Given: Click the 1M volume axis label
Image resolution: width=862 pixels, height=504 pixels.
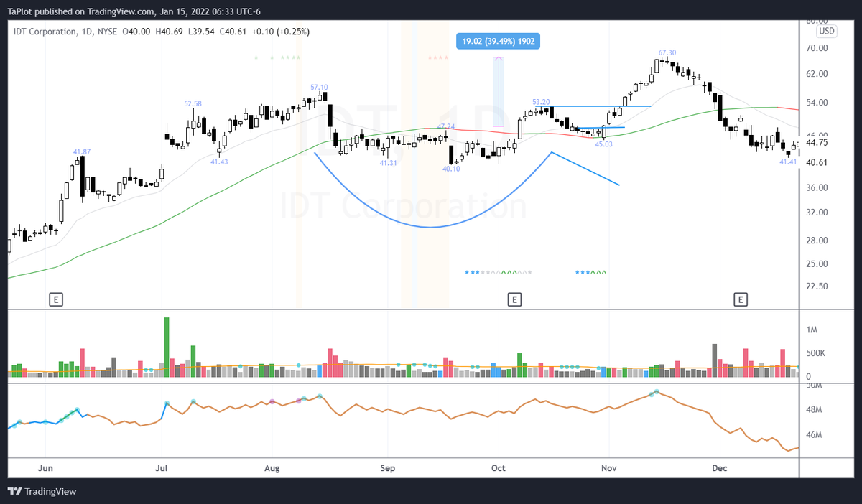Looking at the screenshot, I should click(x=812, y=330).
